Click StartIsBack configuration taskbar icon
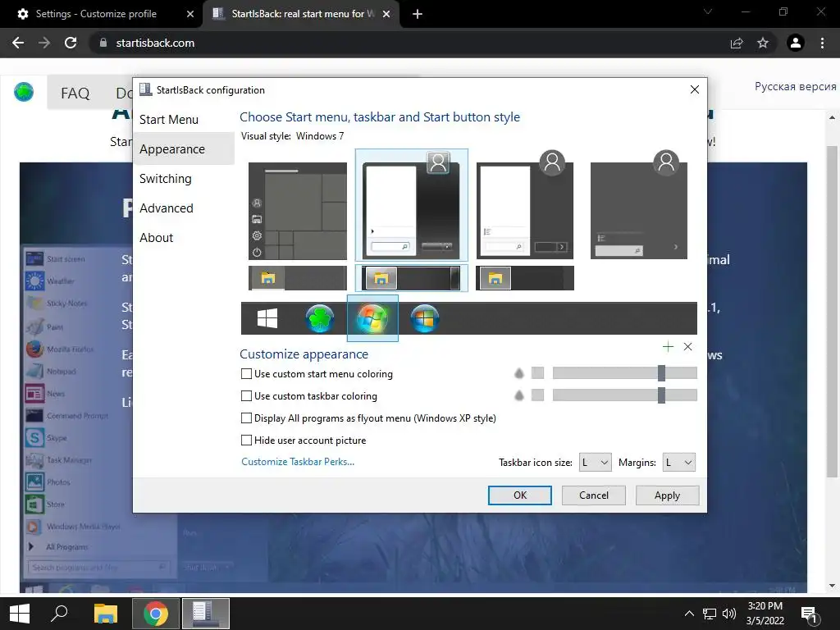Image resolution: width=840 pixels, height=630 pixels. point(206,614)
